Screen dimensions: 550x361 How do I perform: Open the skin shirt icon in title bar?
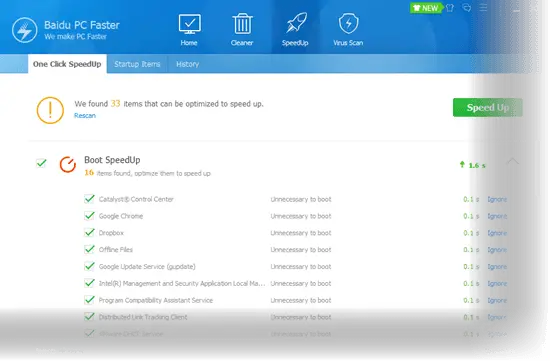pos(450,8)
